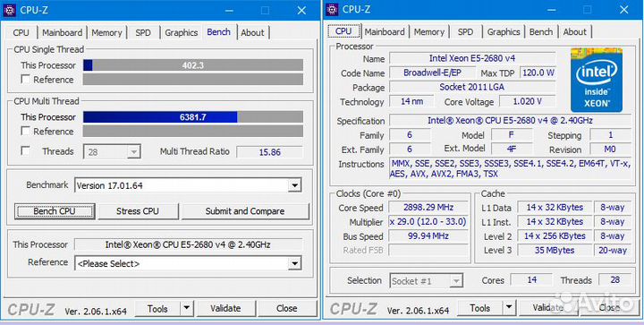
Task: Click the Multi Thread Ratio field 15.86
Action: coord(270,152)
